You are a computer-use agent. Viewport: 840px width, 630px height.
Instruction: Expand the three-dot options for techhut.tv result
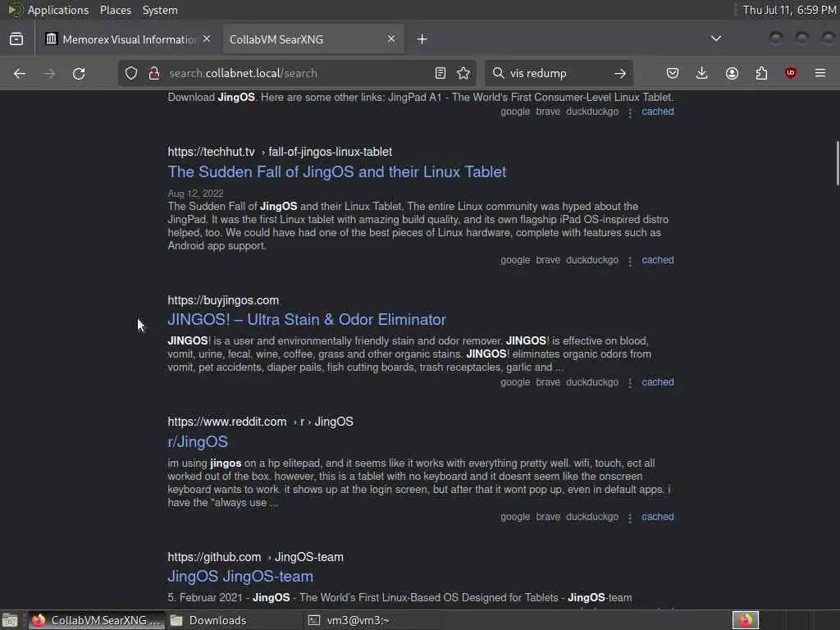[630, 261]
